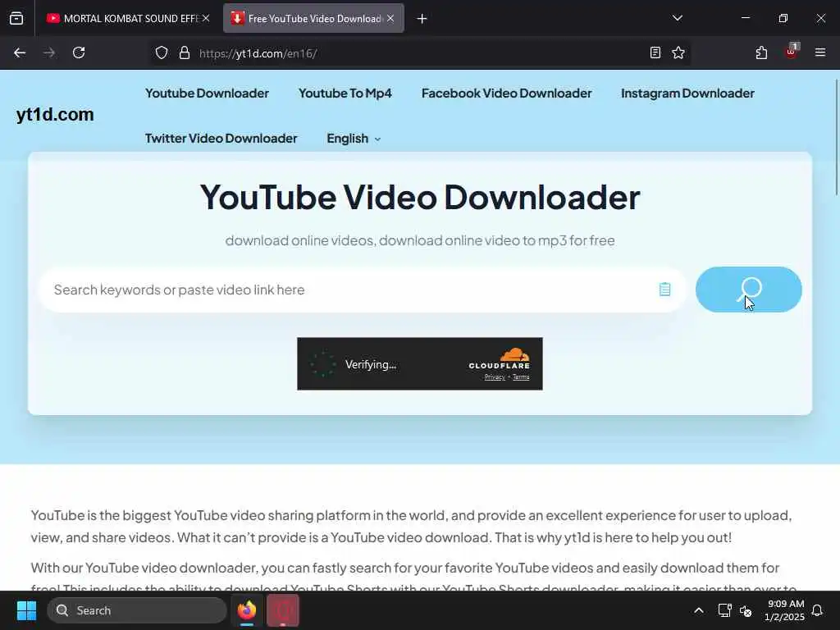
Task: Open Twitter Video Downloader nav link
Action: click(221, 138)
